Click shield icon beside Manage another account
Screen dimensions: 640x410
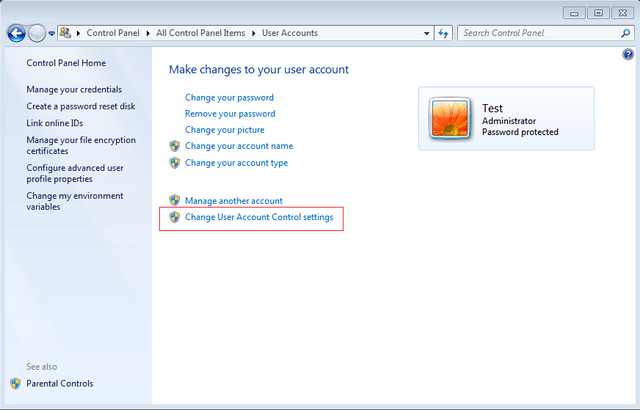pos(175,200)
